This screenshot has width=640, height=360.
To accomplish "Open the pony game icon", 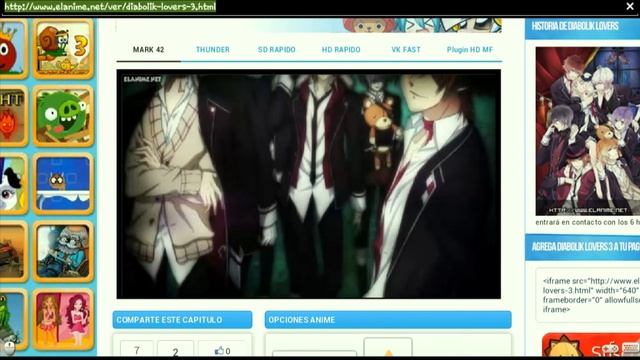I will 13,184.
